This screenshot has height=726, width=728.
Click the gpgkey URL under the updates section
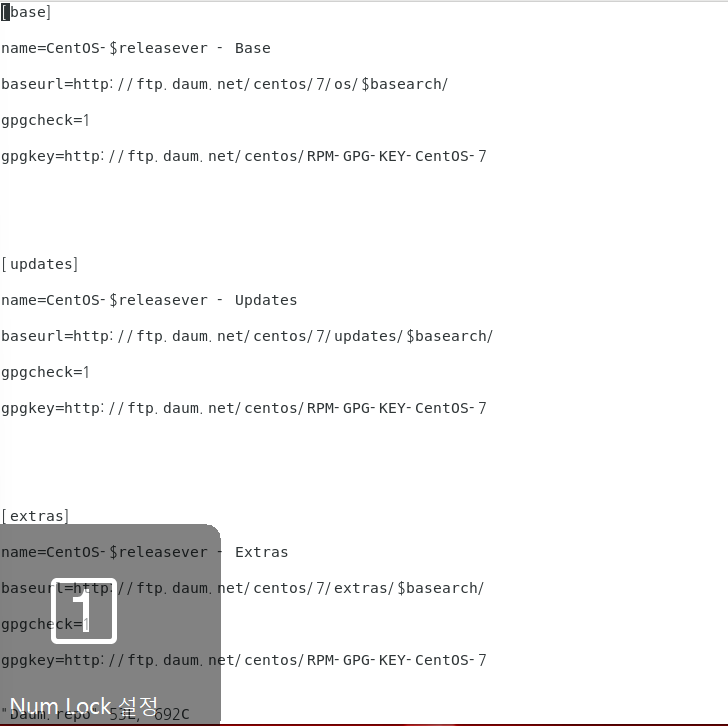click(x=244, y=408)
